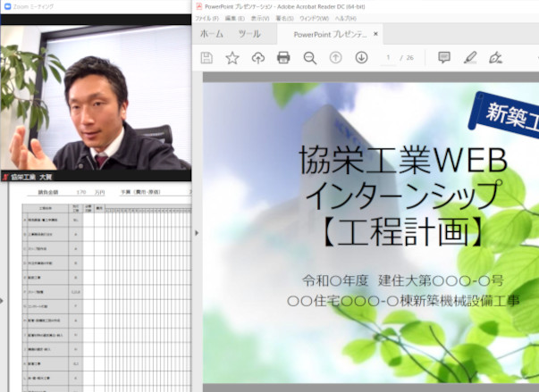Open the 署名(S) menu

[x=284, y=18]
